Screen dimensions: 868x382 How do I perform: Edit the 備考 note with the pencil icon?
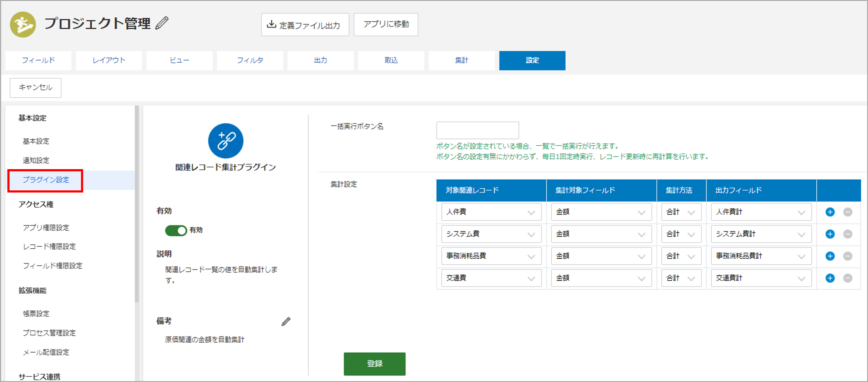pyautogui.click(x=286, y=321)
